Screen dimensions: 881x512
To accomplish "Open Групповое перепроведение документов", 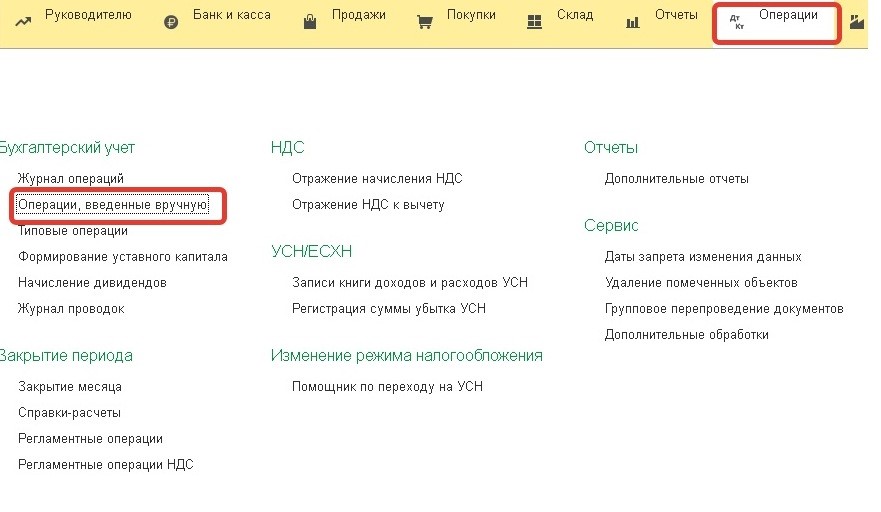I will click(x=724, y=309).
